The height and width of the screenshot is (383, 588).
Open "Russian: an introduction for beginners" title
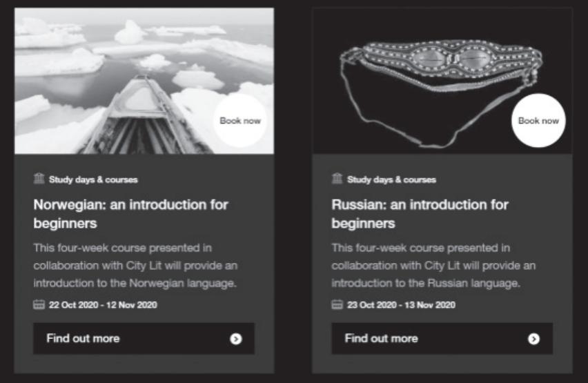420,214
